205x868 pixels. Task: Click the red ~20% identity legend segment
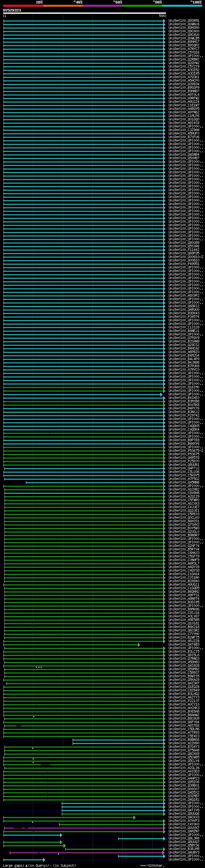tap(23, 6)
